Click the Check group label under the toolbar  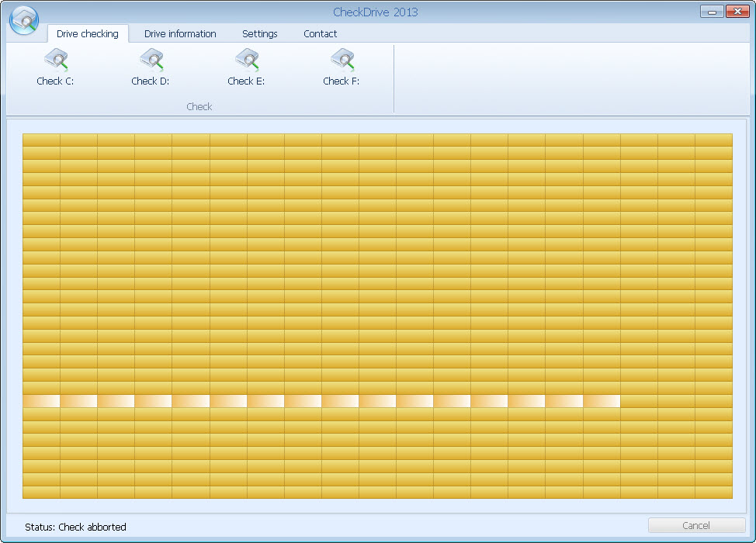coord(199,106)
